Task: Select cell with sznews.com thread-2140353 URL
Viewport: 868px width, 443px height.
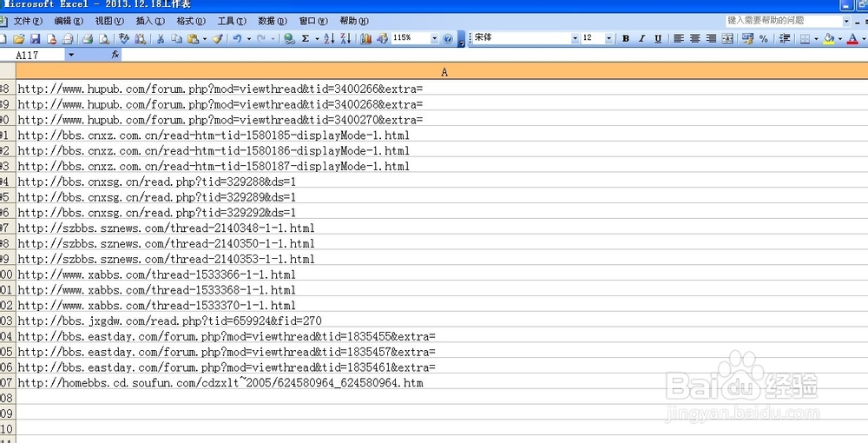Action: [442, 259]
